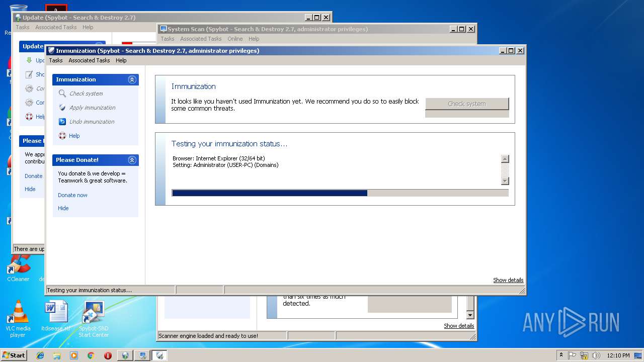The image size is (644, 362).
Task: Collapse the Immunization sidebar panel
Action: coord(132,79)
